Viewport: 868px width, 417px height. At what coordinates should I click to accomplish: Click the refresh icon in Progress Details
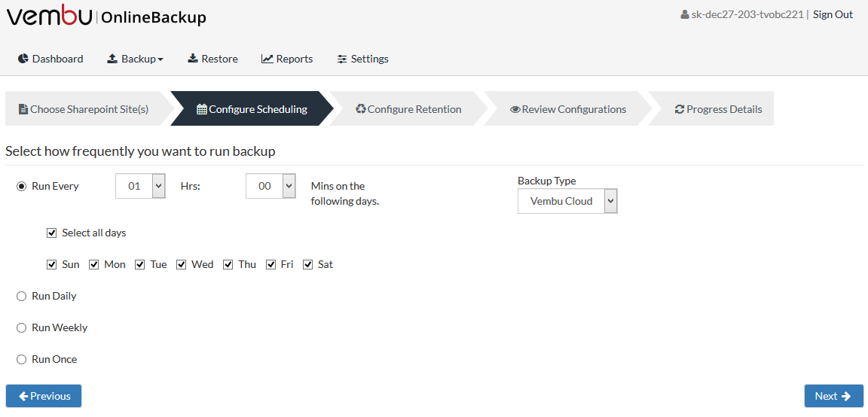(x=680, y=109)
